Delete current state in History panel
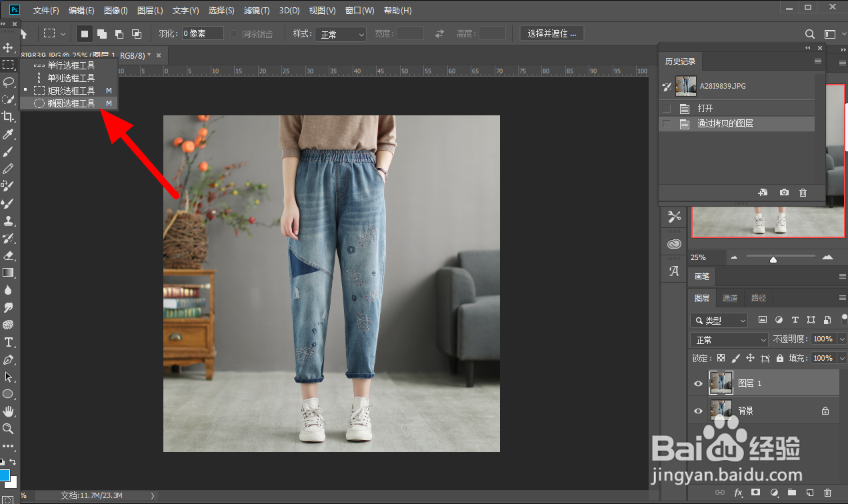This screenshot has height=504, width=848. point(803,192)
